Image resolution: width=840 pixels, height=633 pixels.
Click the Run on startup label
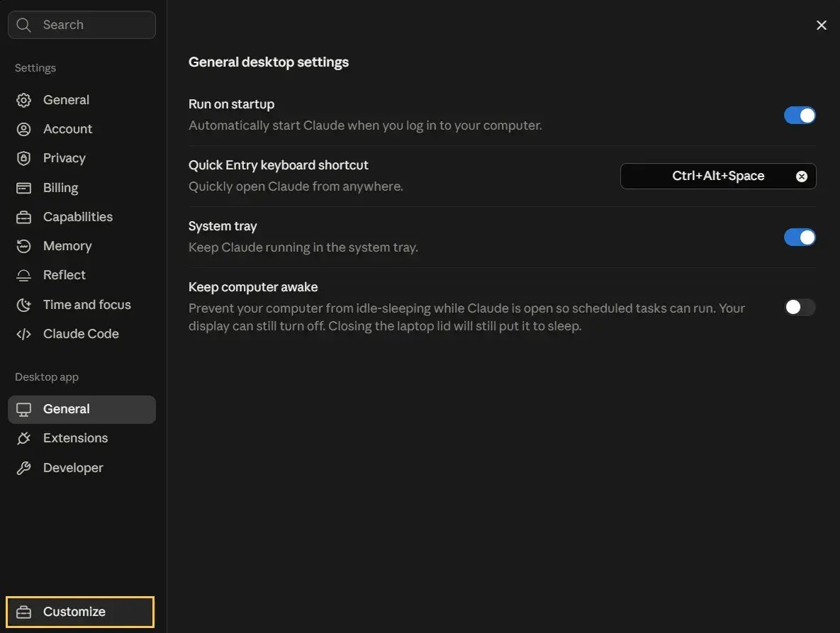tap(231, 104)
